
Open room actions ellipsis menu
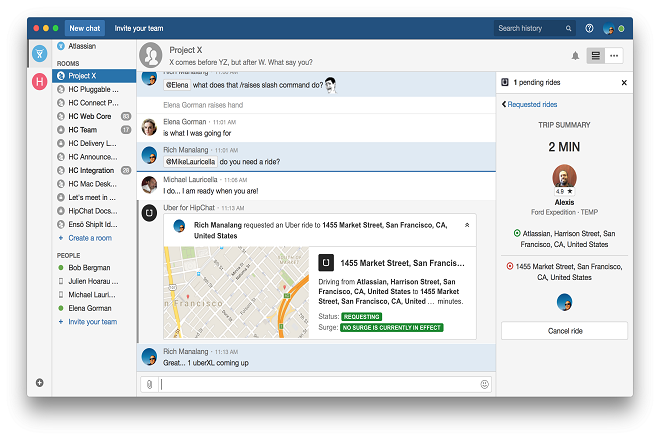pyautogui.click(x=614, y=56)
